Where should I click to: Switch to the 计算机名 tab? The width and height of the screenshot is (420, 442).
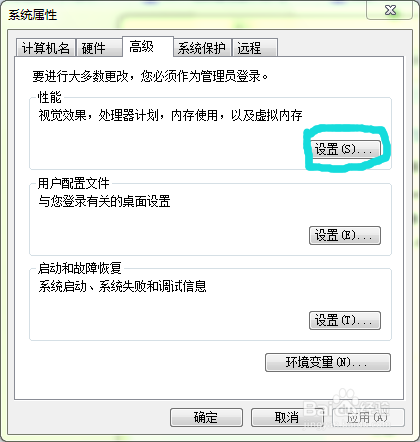46,48
